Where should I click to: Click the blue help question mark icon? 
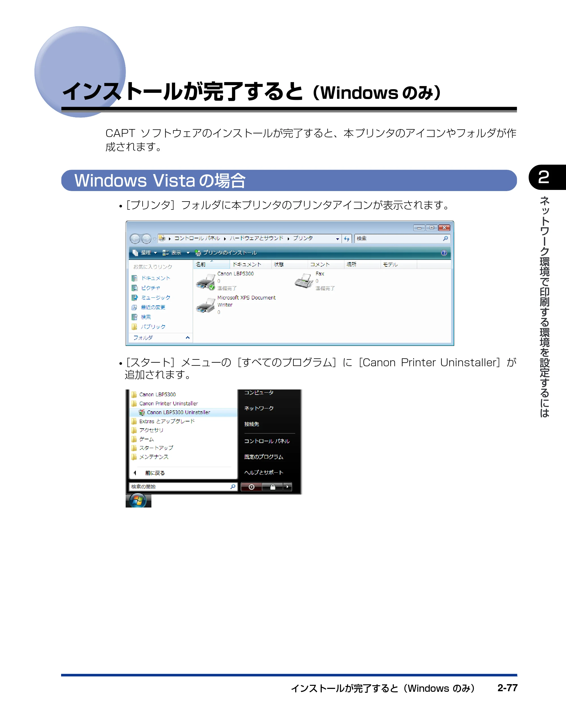pyautogui.click(x=444, y=253)
